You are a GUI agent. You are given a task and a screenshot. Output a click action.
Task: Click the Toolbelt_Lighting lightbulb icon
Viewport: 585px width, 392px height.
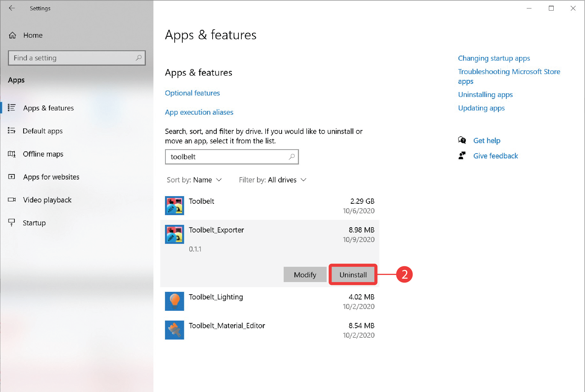(174, 301)
